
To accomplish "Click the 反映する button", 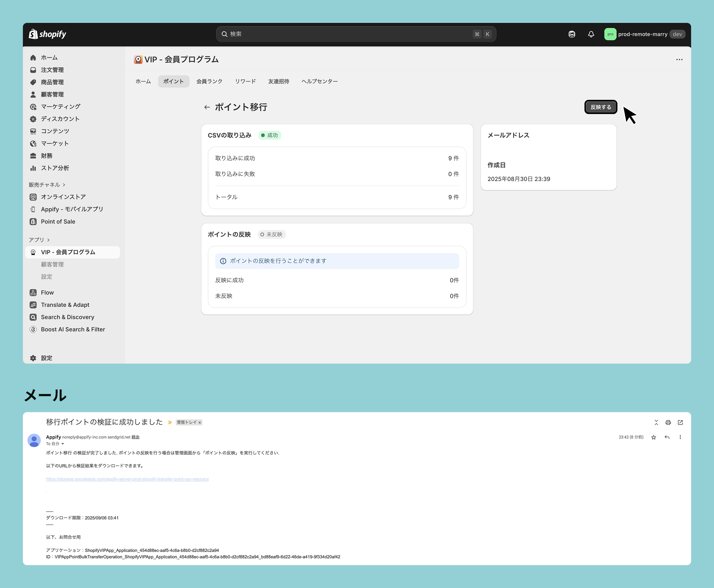I will [x=600, y=107].
